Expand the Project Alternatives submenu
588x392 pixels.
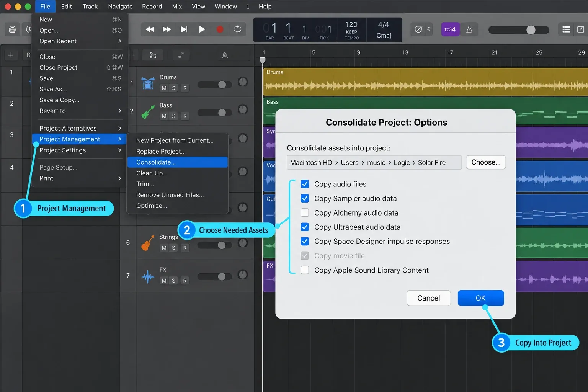(x=79, y=128)
